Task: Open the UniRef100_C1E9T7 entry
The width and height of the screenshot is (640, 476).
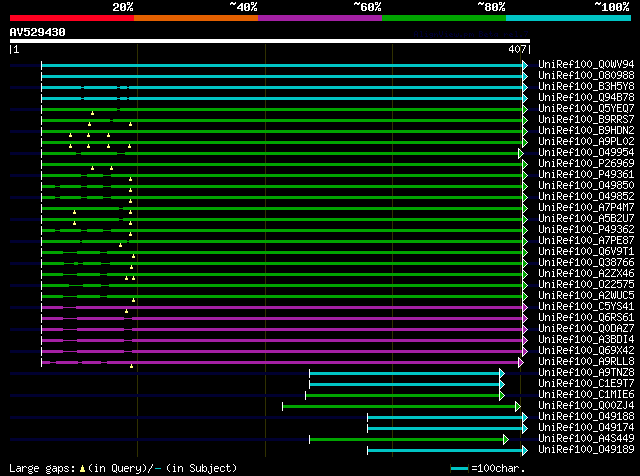Action: 586,384
